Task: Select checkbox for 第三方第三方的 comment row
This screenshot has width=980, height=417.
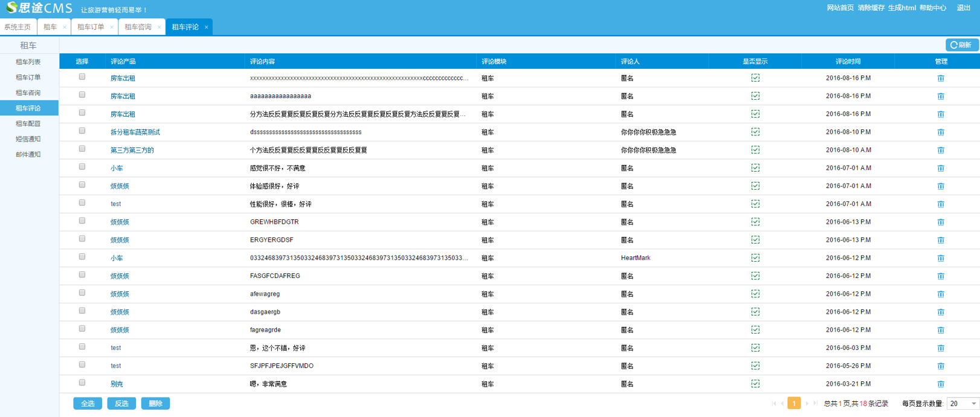Action: (x=82, y=149)
